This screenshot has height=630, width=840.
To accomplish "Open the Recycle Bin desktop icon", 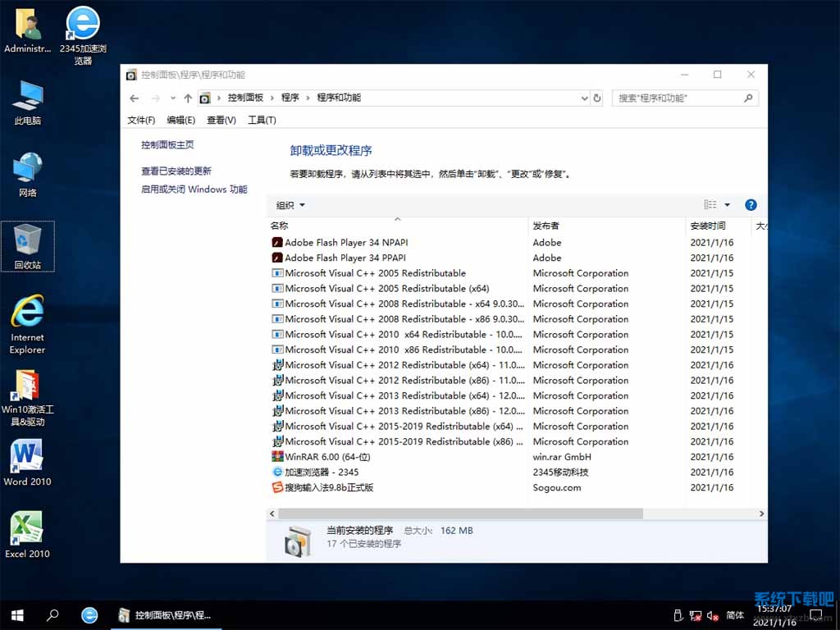I will coord(28,246).
